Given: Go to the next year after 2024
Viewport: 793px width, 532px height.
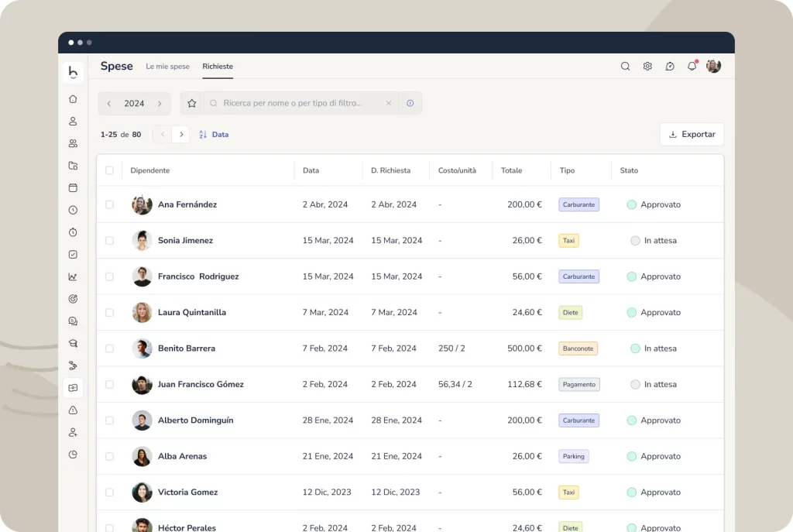Looking at the screenshot, I should pos(160,104).
